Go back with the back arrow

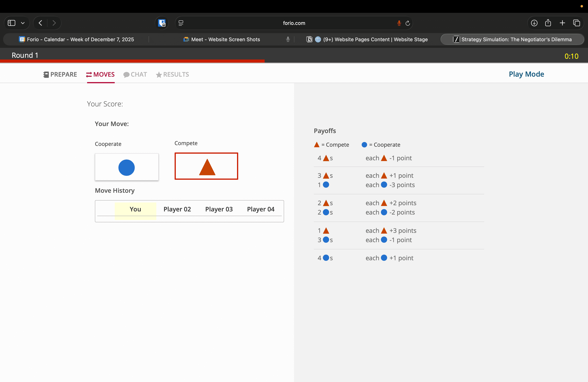point(40,23)
